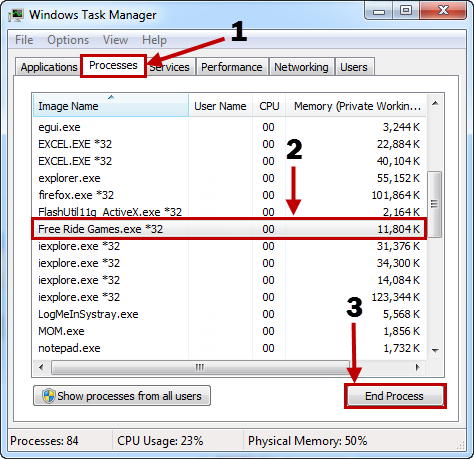Open the Help menu
474x459 pixels.
coord(154,40)
